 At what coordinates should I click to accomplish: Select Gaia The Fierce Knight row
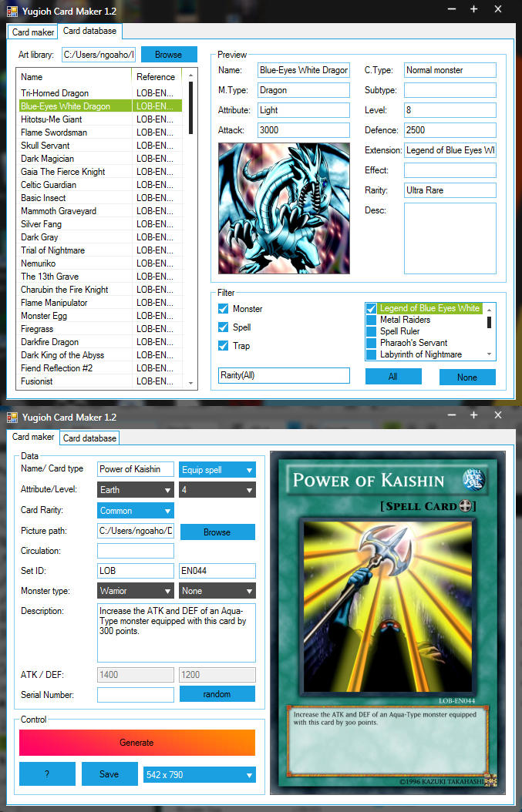[x=99, y=172]
